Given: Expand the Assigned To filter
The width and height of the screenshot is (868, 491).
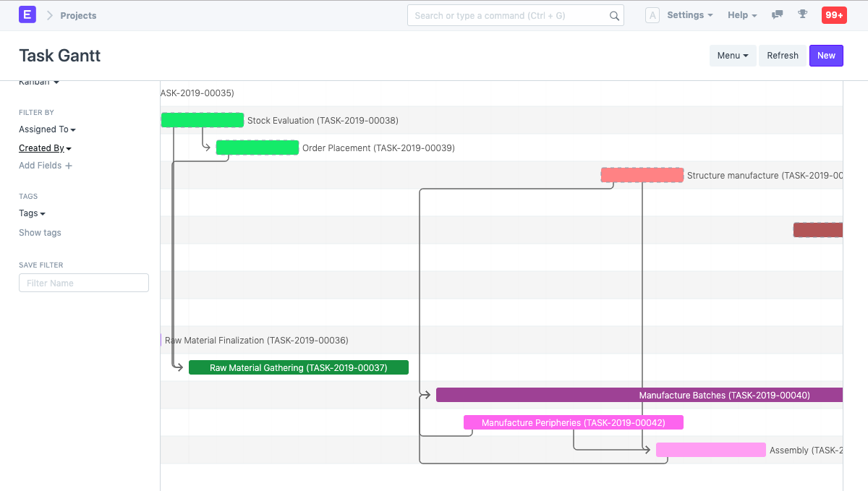Looking at the screenshot, I should (x=47, y=129).
